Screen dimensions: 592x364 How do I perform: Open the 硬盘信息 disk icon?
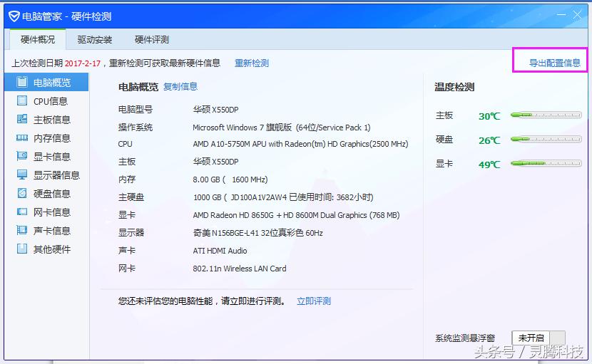coord(22,193)
